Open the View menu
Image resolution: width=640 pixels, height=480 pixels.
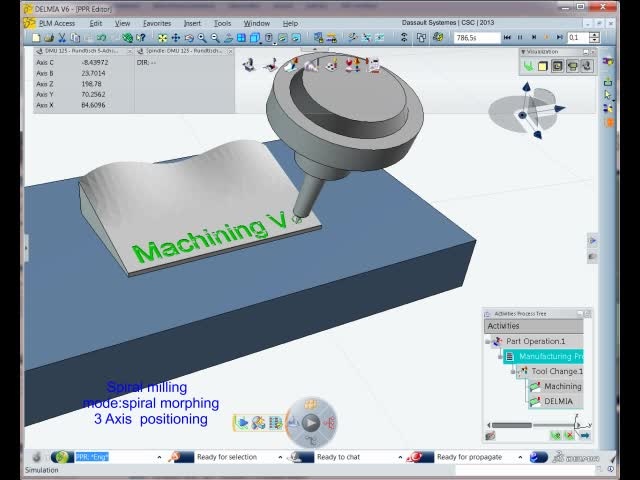click(x=122, y=23)
